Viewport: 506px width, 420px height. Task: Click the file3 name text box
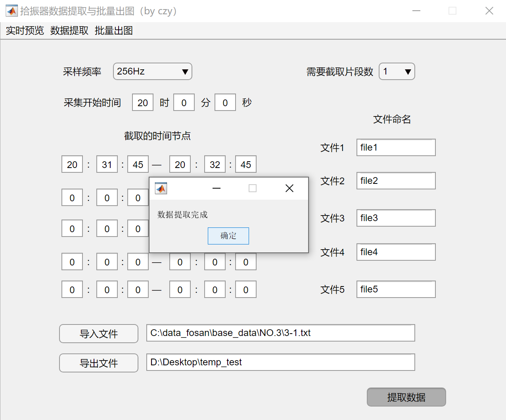tap(395, 218)
